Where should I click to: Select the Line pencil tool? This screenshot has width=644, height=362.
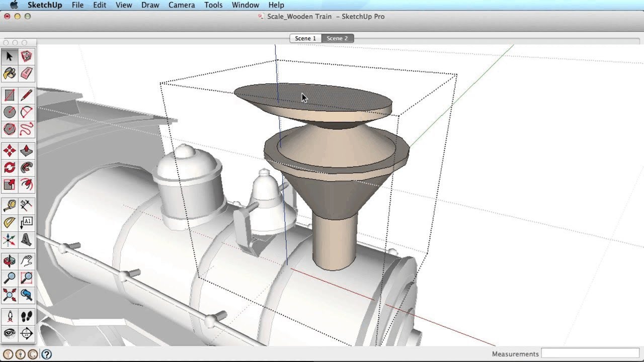(27, 95)
